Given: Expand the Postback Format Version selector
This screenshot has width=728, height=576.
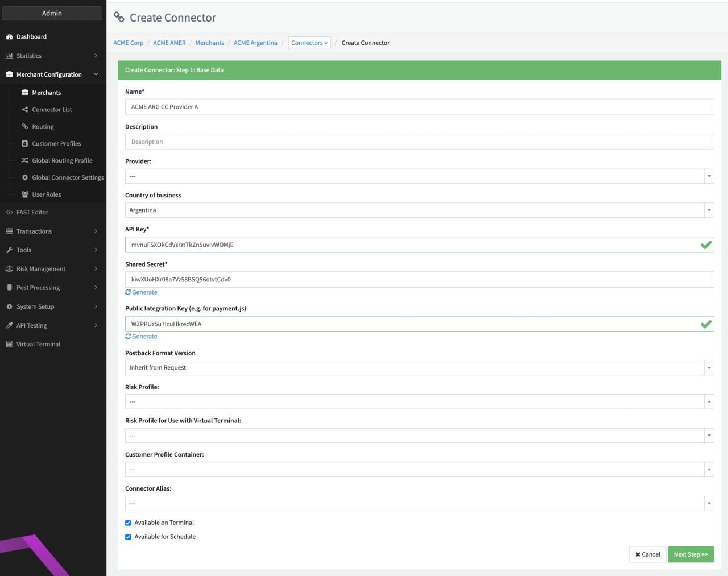Looking at the screenshot, I should point(709,367).
